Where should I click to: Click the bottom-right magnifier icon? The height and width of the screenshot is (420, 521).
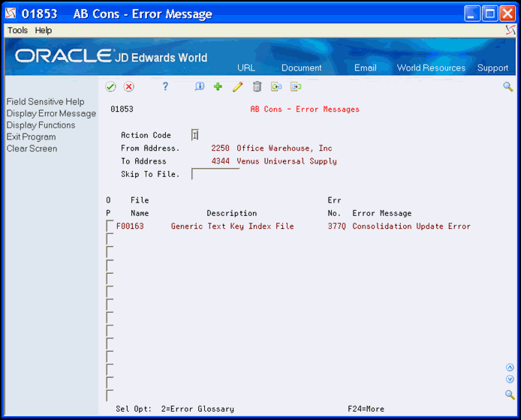[510, 394]
